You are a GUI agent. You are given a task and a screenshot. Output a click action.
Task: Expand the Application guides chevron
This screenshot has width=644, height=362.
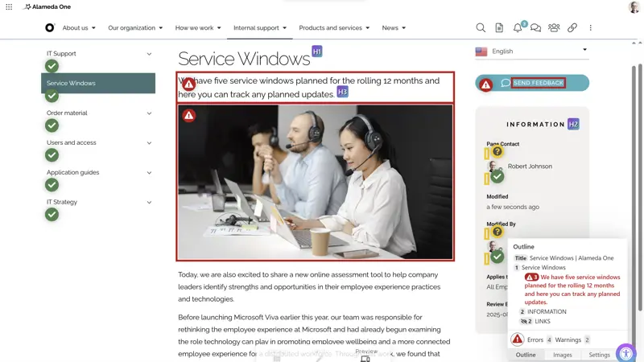pos(150,173)
